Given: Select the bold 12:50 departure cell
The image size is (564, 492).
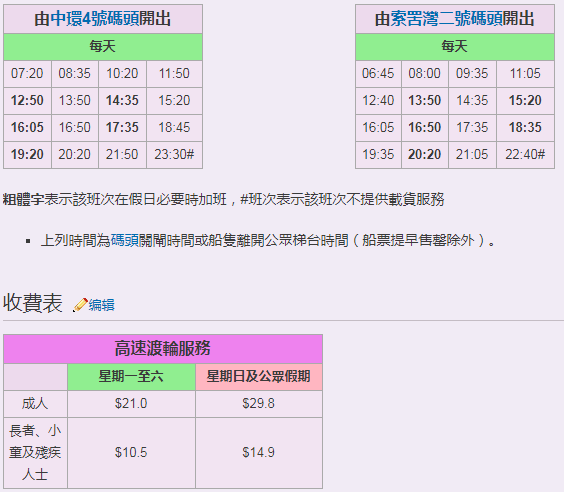Looking at the screenshot, I should point(27,101).
